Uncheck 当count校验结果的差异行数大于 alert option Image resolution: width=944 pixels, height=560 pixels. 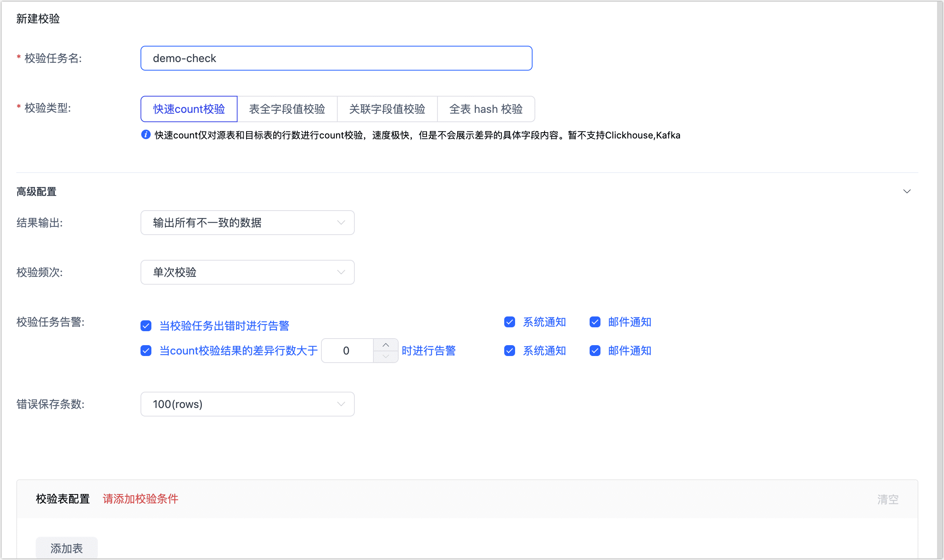pos(146,351)
